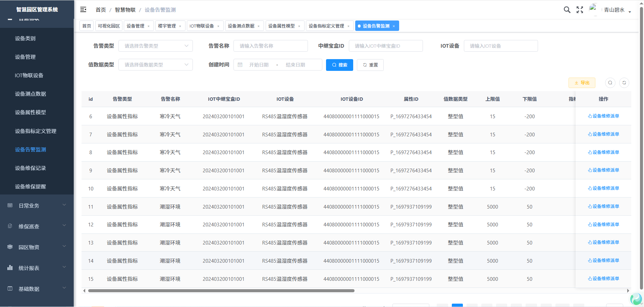This screenshot has width=644, height=307.
Task: Toggle search panel with round magnifier icon
Action: [610, 83]
